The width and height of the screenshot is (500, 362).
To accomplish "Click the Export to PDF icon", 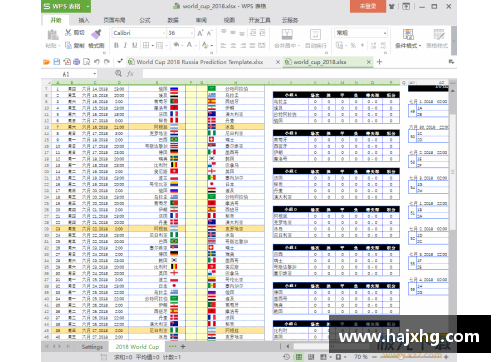I will [67, 62].
